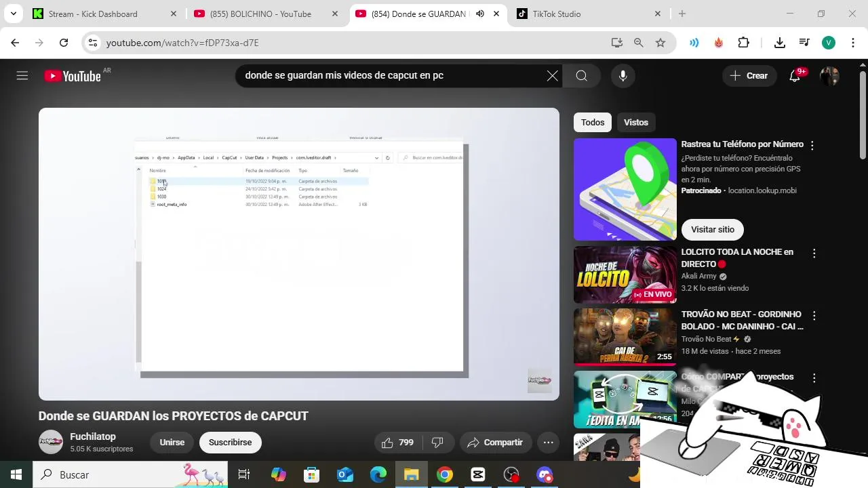The height and width of the screenshot is (488, 868).
Task: Open Akali Army channel link
Action: pos(698,277)
